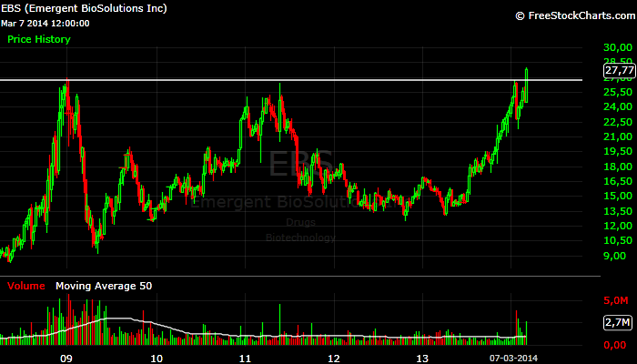Image resolution: width=637 pixels, height=364 pixels.
Task: Click the 0,00 volume axis label
Action: (614, 345)
